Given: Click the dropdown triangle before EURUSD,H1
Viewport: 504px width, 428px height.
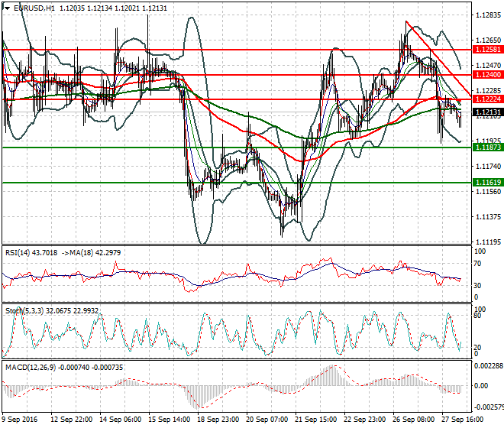Looking at the screenshot, I should pyautogui.click(x=7, y=8).
